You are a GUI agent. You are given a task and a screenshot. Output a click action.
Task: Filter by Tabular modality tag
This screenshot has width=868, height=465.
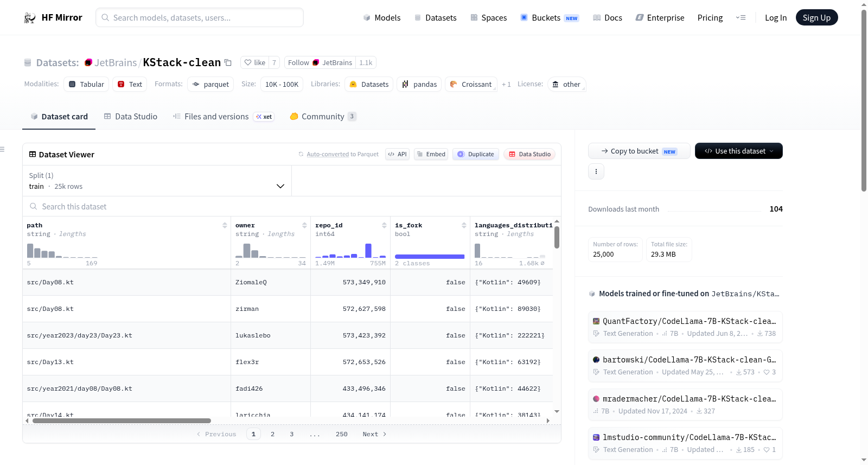(x=86, y=84)
